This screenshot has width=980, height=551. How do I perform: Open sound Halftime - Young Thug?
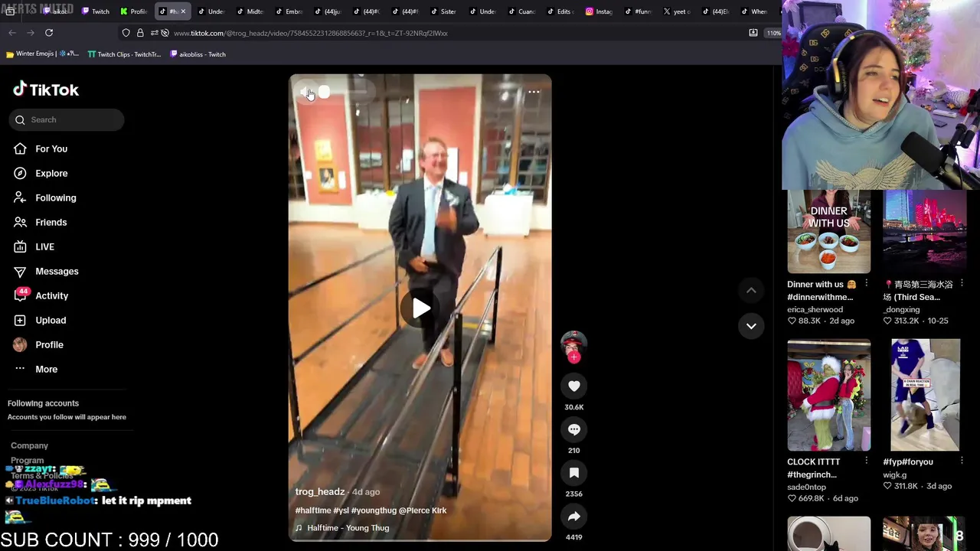click(x=342, y=528)
